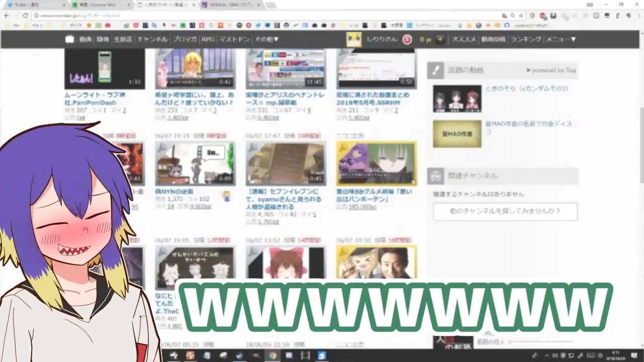Viewport: 644px width, 362px height.
Task: Click the Chrome icon in the taskbar
Action: [272, 355]
